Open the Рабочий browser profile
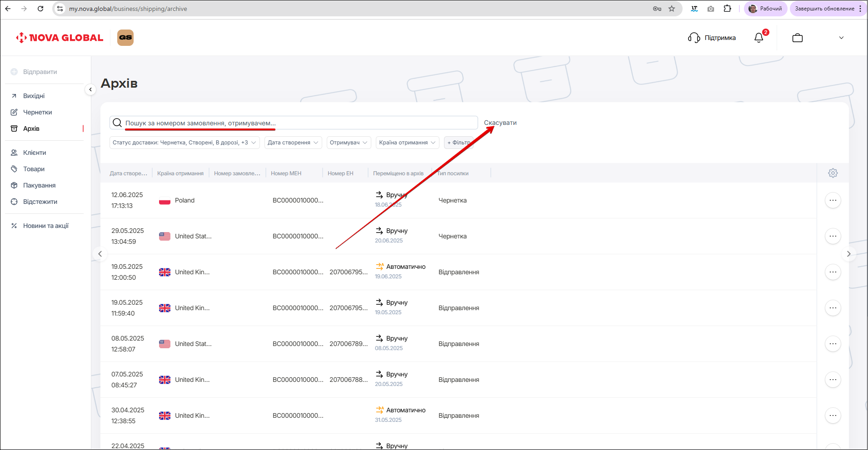The width and height of the screenshot is (868, 450). click(766, 9)
